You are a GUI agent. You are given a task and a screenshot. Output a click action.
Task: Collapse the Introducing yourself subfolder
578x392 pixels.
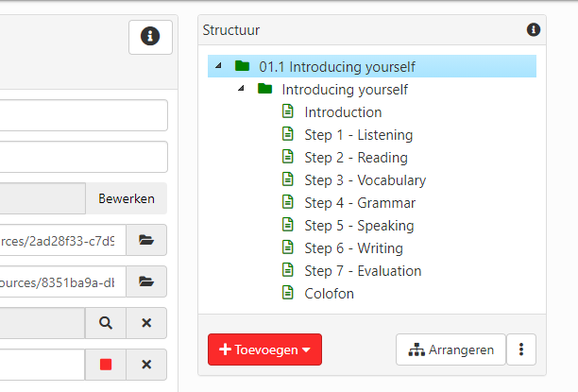pyautogui.click(x=242, y=89)
